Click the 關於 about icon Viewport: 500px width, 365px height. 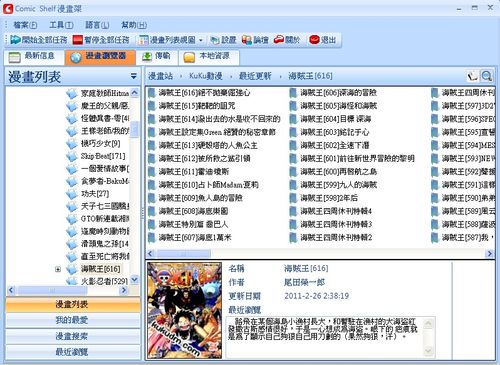coord(279,40)
